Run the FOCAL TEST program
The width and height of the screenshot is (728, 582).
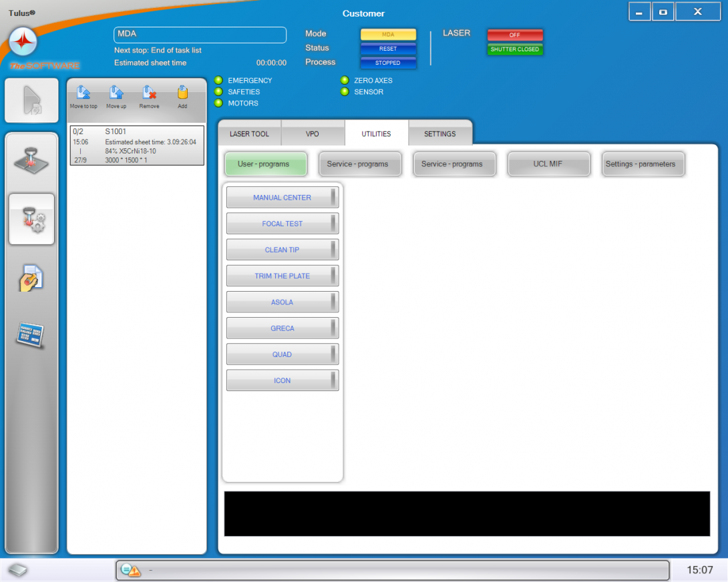[282, 224]
